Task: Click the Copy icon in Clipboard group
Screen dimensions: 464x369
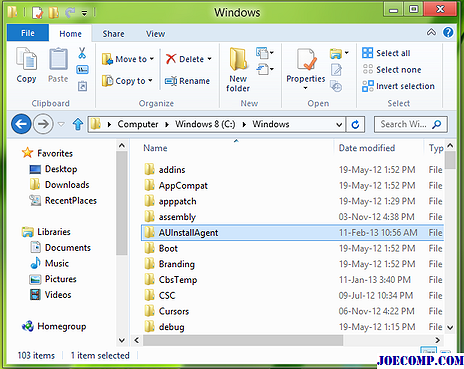Action: 26,59
